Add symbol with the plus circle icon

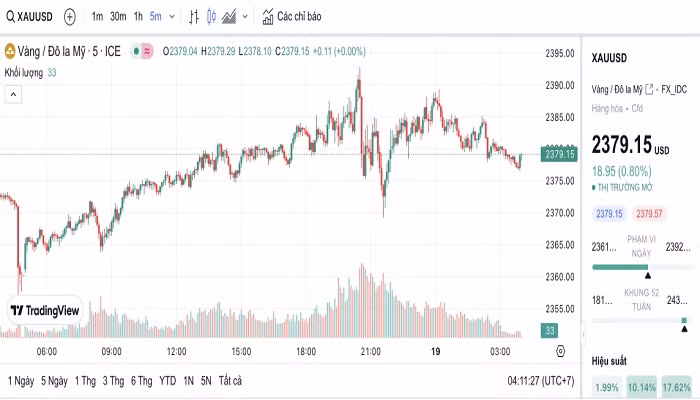[70, 17]
